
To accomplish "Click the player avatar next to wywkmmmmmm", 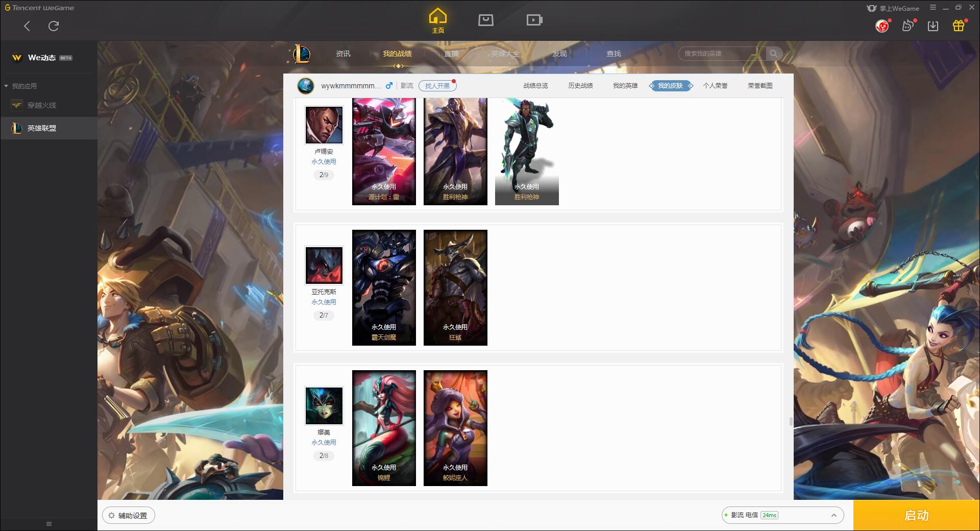I will (306, 86).
